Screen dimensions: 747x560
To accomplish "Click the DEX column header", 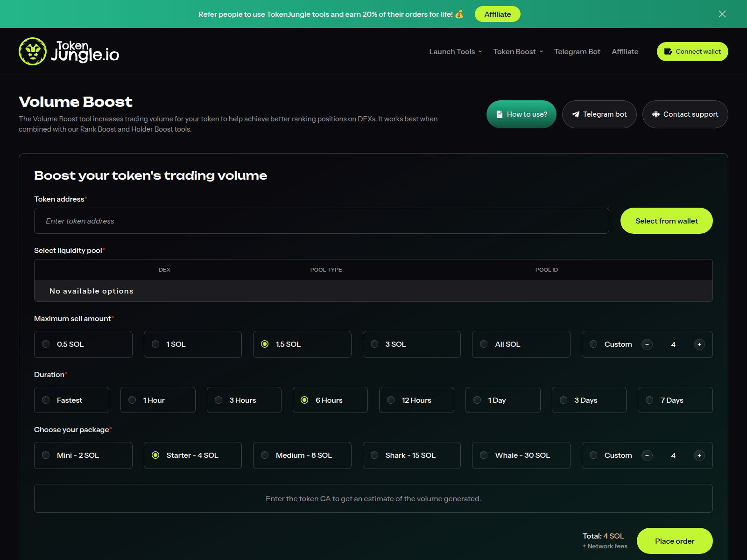I will [164, 270].
